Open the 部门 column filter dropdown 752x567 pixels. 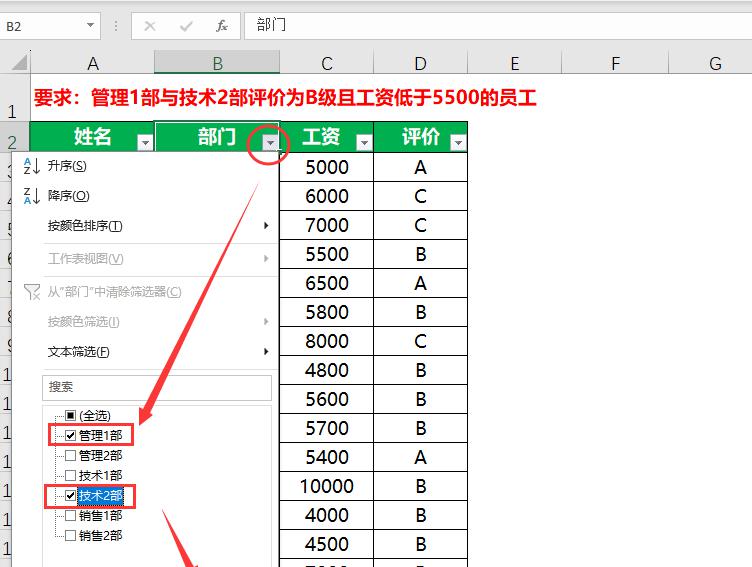click(270, 142)
